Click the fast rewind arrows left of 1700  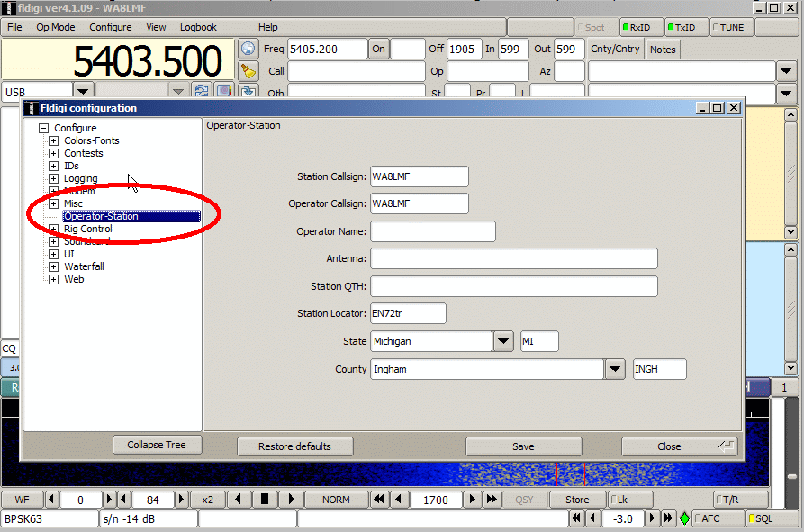pos(379,500)
